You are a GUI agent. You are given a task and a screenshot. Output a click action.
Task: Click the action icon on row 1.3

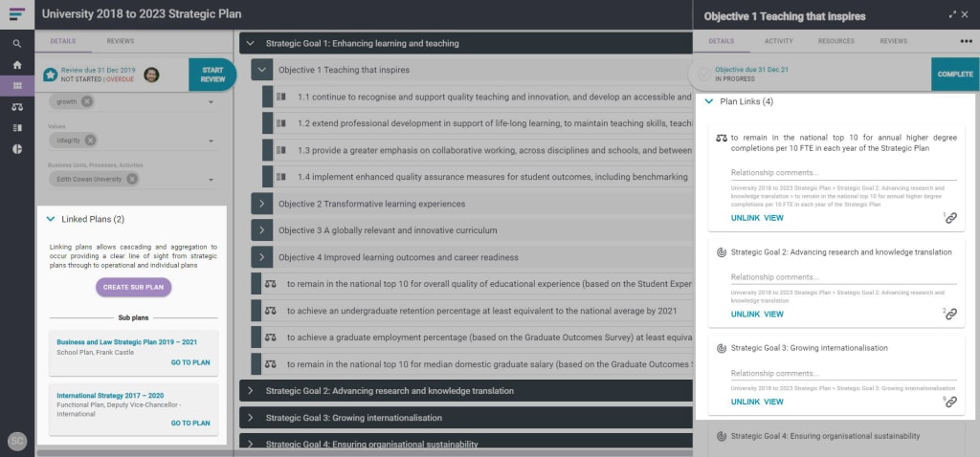click(281, 150)
